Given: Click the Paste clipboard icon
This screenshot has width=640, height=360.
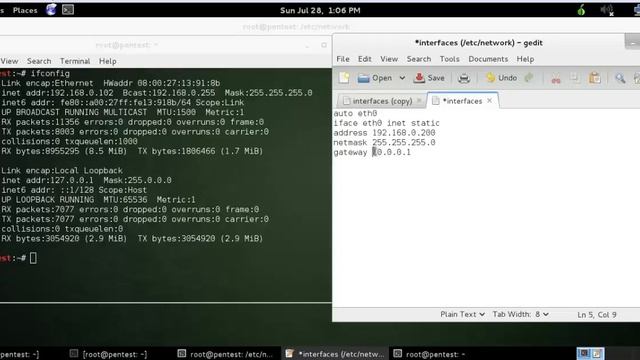Looking at the screenshot, I should click(595, 78).
